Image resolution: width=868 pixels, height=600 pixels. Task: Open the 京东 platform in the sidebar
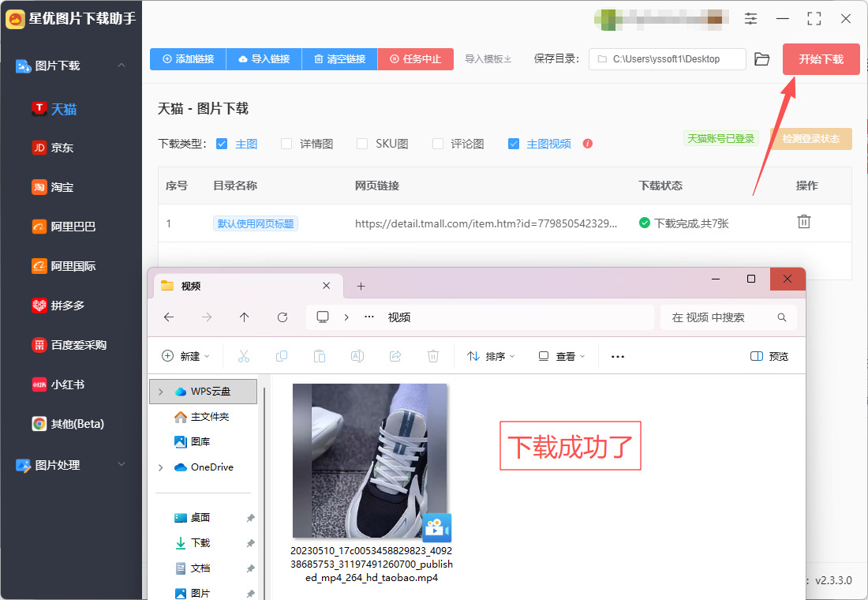point(62,148)
